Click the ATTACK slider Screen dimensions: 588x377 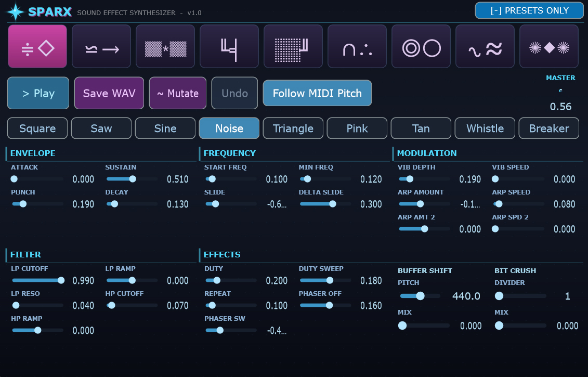click(37, 179)
